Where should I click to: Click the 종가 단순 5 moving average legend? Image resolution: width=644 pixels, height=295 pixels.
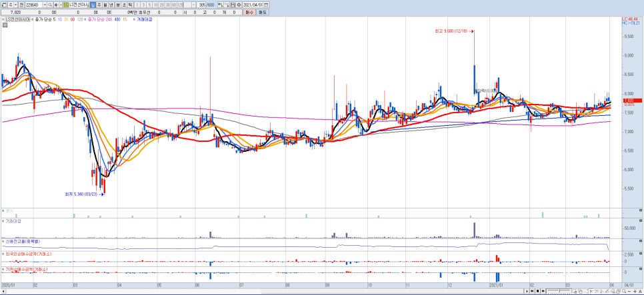[45, 19]
